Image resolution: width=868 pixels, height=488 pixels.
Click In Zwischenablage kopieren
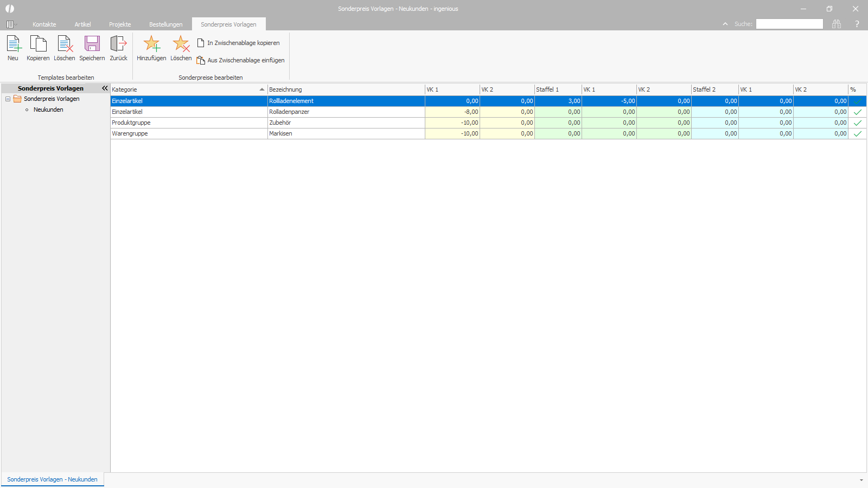[239, 43]
